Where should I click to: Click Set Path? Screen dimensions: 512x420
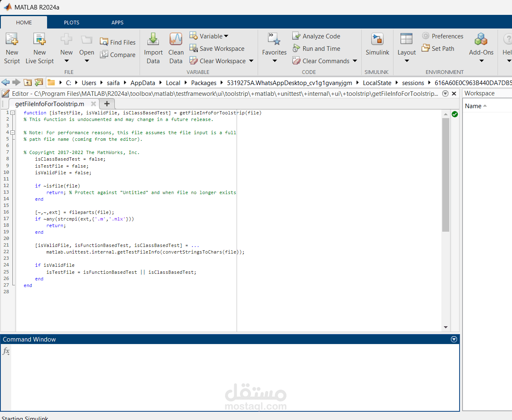coord(438,48)
